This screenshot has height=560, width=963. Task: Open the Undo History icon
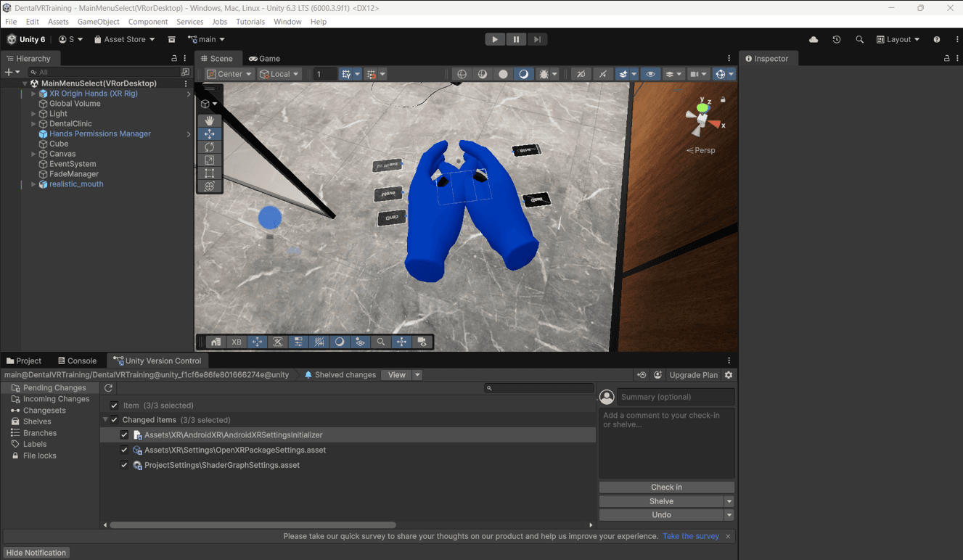tap(837, 39)
